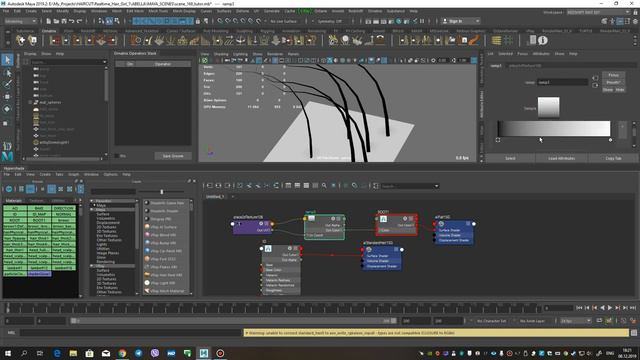Open the Workspace dropdown

click(598, 12)
